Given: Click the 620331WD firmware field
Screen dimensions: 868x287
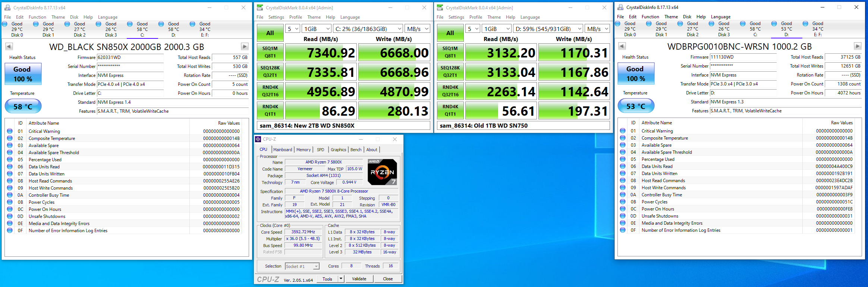Looking at the screenshot, I should [x=130, y=57].
